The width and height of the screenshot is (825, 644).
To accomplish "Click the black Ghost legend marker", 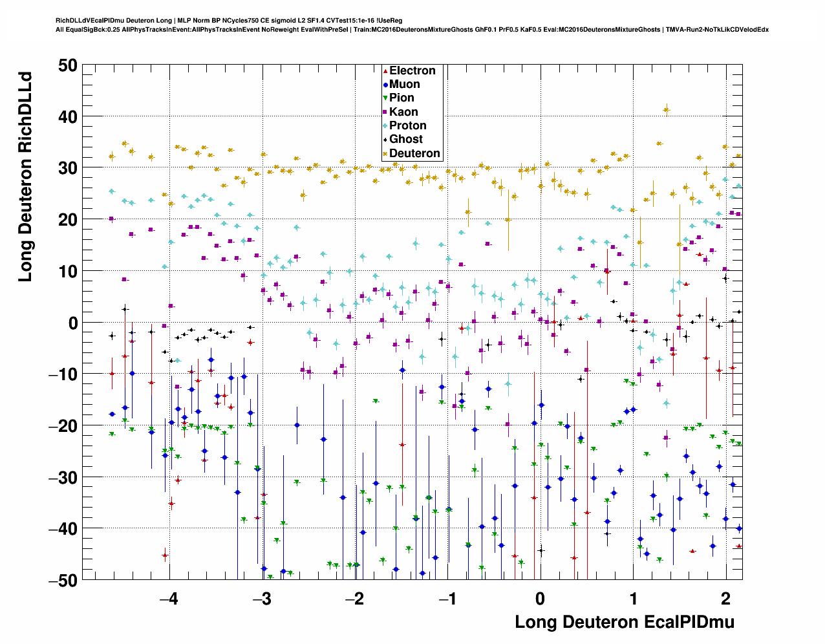I will pyautogui.click(x=385, y=140).
